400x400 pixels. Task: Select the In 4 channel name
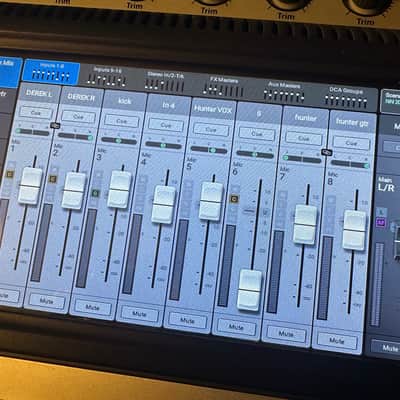coord(169,105)
